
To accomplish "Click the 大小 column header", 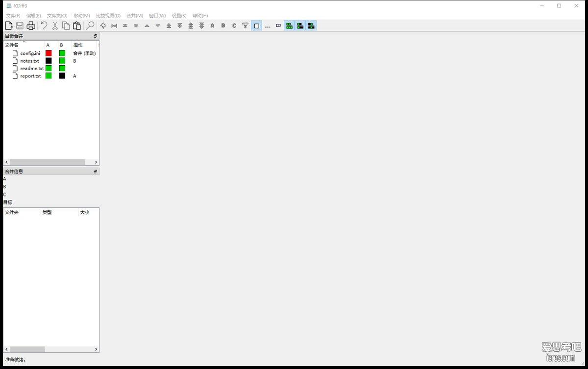I will 89,212.
